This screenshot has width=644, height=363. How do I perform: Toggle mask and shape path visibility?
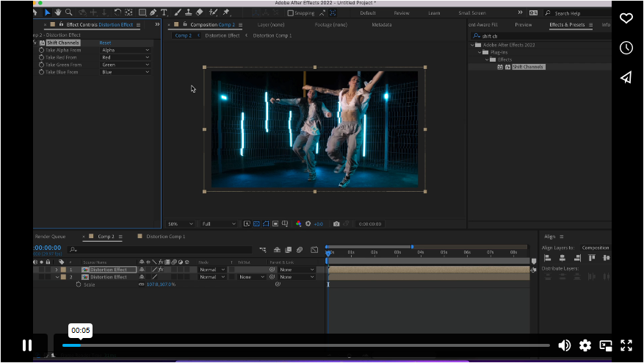click(x=266, y=223)
